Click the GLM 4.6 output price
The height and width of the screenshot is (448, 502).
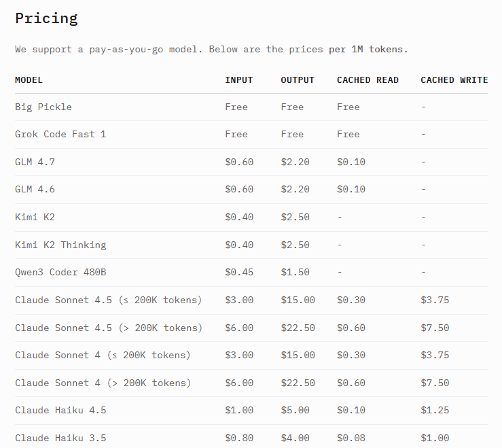coord(295,189)
